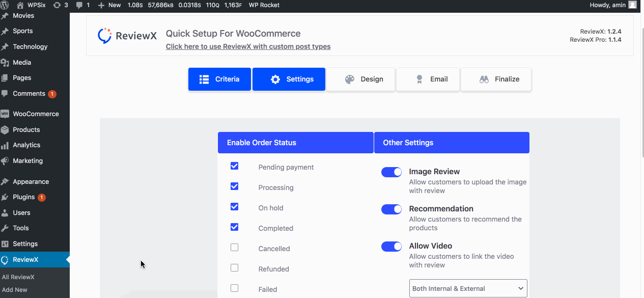Turn off the Image Review toggle
The height and width of the screenshot is (298, 644).
[391, 172]
